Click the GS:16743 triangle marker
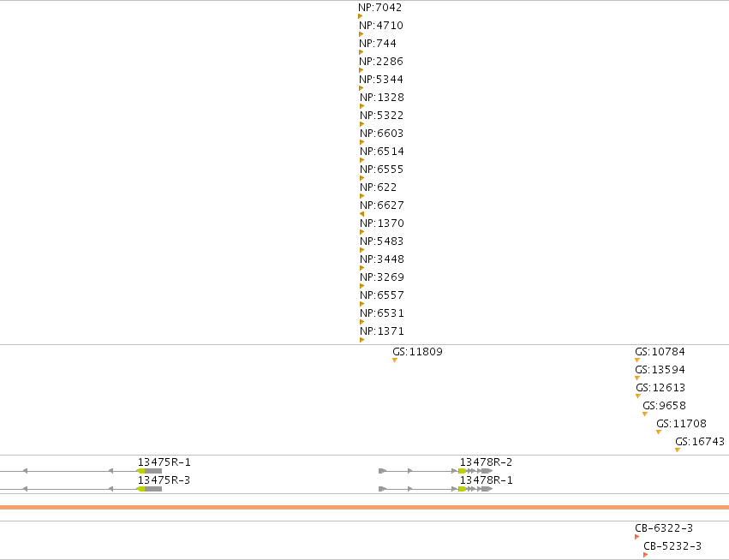Screen dimensions: 729x560 click(x=678, y=450)
